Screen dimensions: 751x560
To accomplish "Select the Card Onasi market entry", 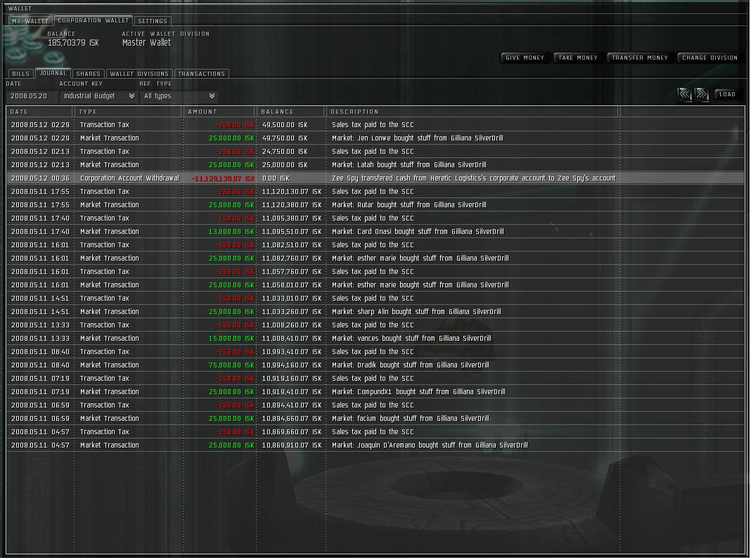I will [x=418, y=232].
